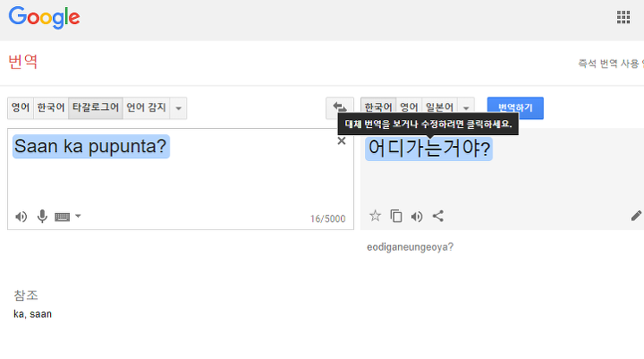The image size is (644, 359).
Task: Click the romanization eodiganeungeoya? text
Action: click(410, 247)
